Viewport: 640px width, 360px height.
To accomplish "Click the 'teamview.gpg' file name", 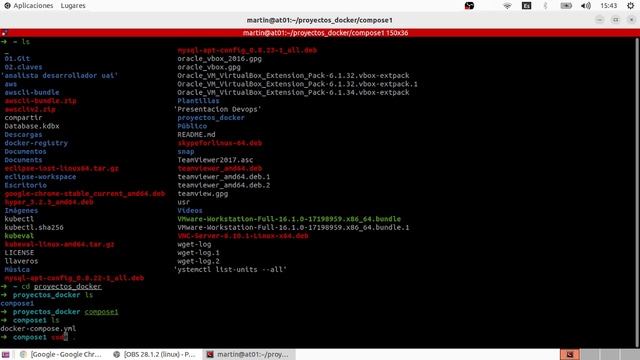I will point(202,193).
